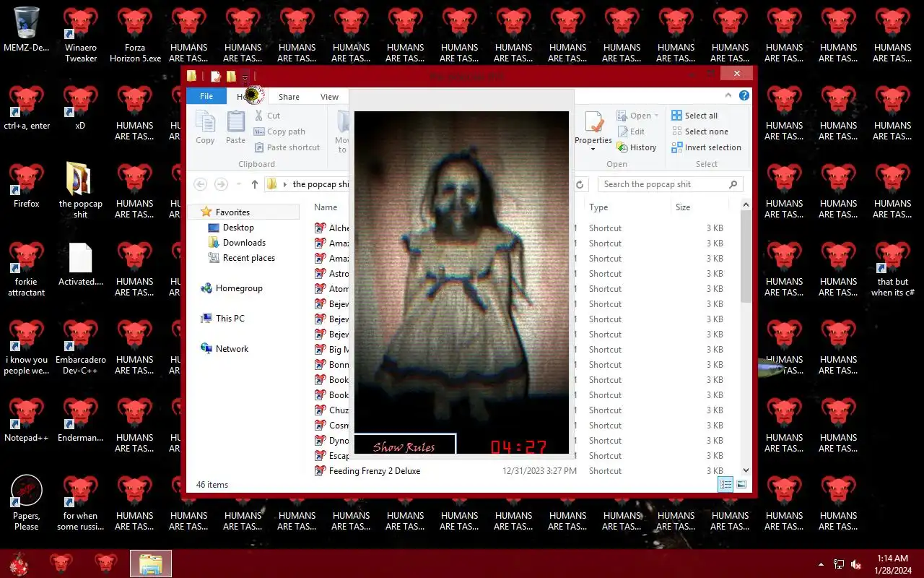
Task: Select 'that but when its c#' desktop icon
Action: coord(893,269)
